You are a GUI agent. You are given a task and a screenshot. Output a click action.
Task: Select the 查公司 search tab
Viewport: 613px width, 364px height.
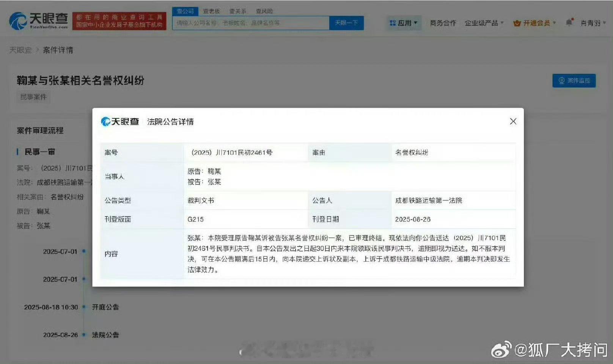(185, 11)
